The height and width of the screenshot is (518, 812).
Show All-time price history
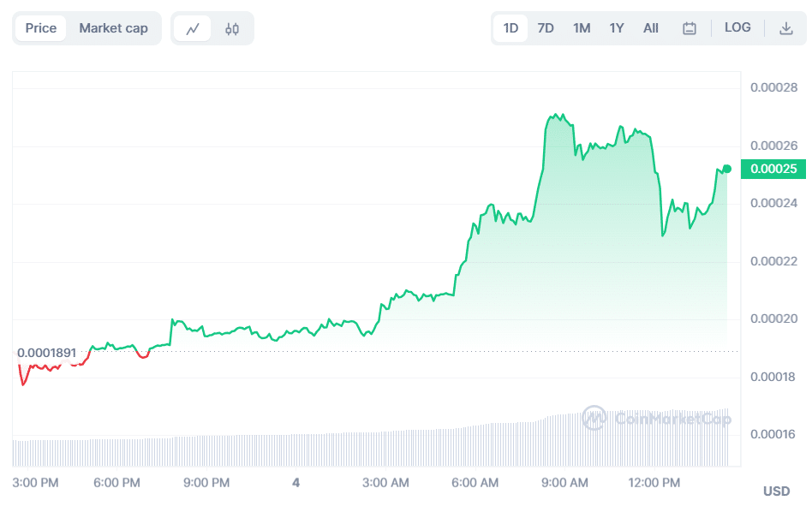pos(651,28)
